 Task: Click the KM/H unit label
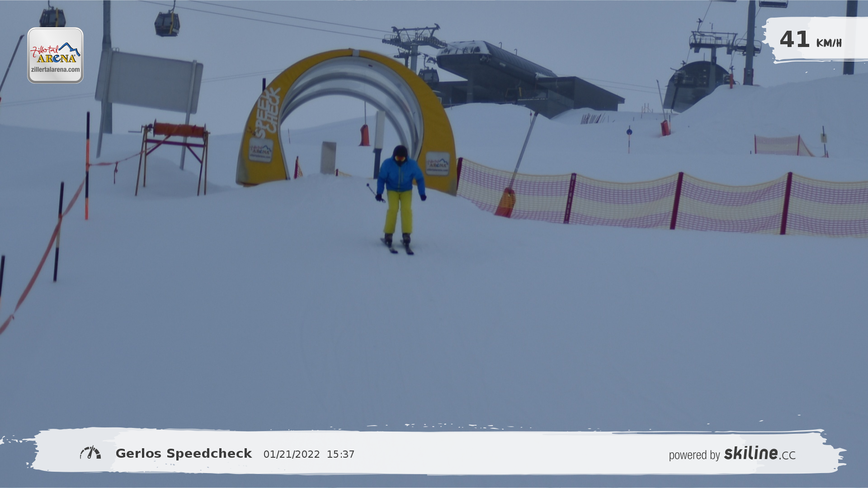point(829,43)
